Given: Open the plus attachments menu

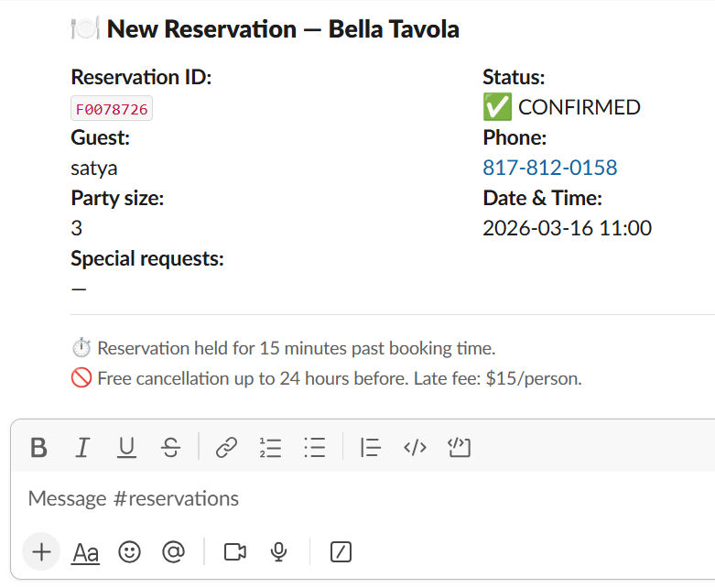Looking at the screenshot, I should [x=41, y=551].
